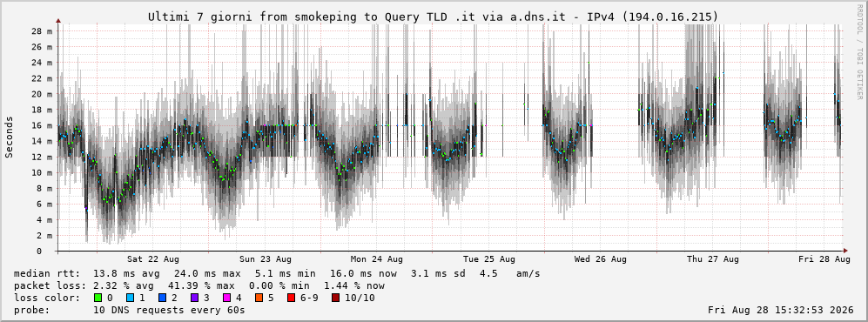Viewport: 868px width, 322px height.
Task: Click the purple loss color 3 swatch
Action: 194,298
